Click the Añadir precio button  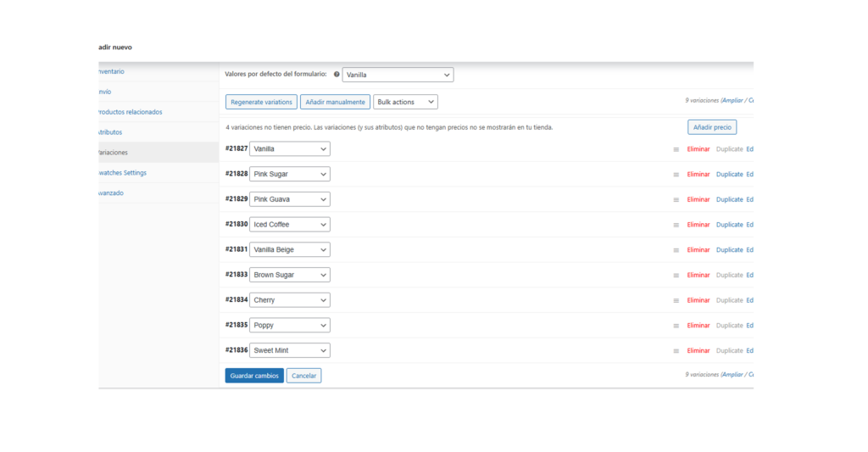coord(711,127)
